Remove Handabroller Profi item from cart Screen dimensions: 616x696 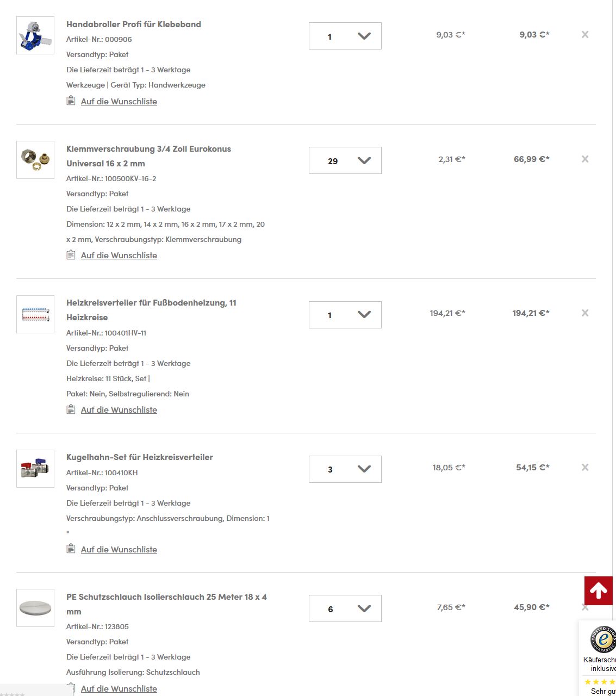[585, 34]
